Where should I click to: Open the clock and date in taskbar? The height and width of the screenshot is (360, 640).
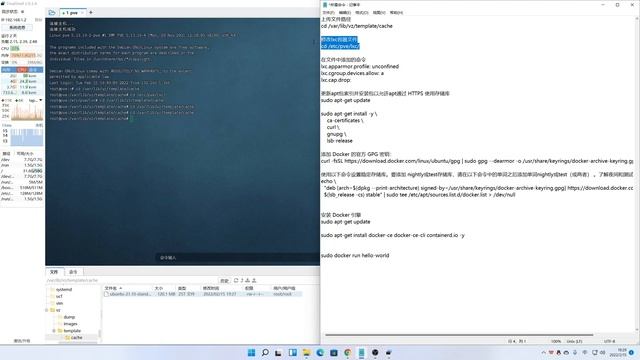[x=619, y=353]
